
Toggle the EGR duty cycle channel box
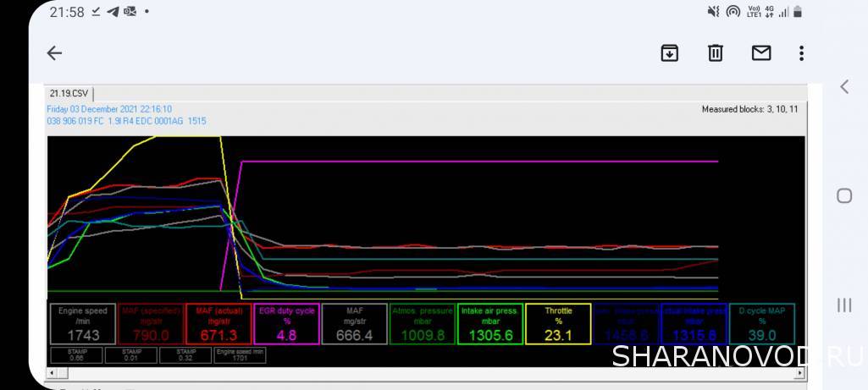pyautogui.click(x=286, y=324)
